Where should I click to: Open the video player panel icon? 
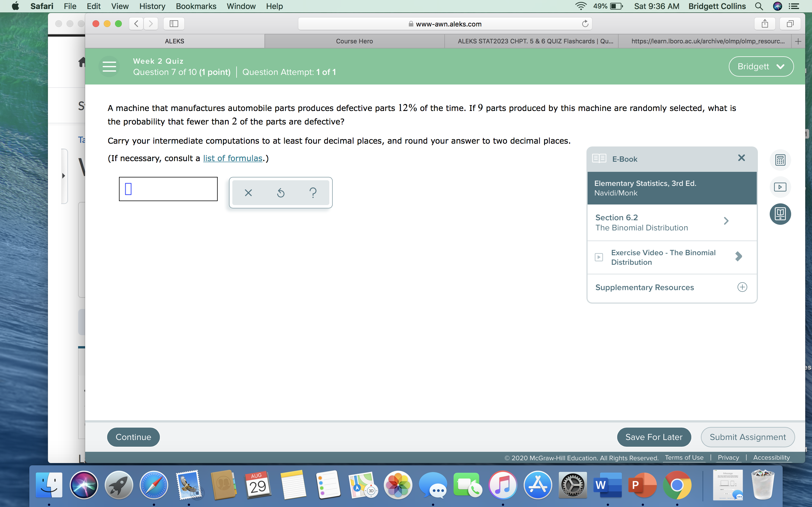coord(781,187)
